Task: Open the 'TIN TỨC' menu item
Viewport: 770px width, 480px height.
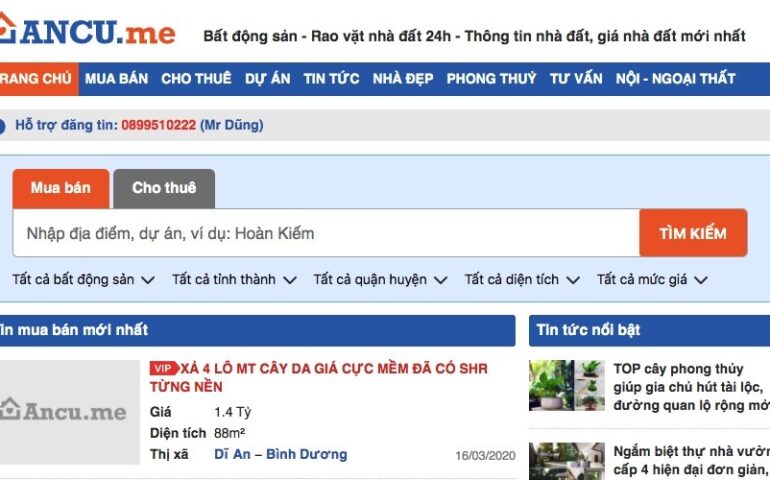Action: (x=331, y=79)
